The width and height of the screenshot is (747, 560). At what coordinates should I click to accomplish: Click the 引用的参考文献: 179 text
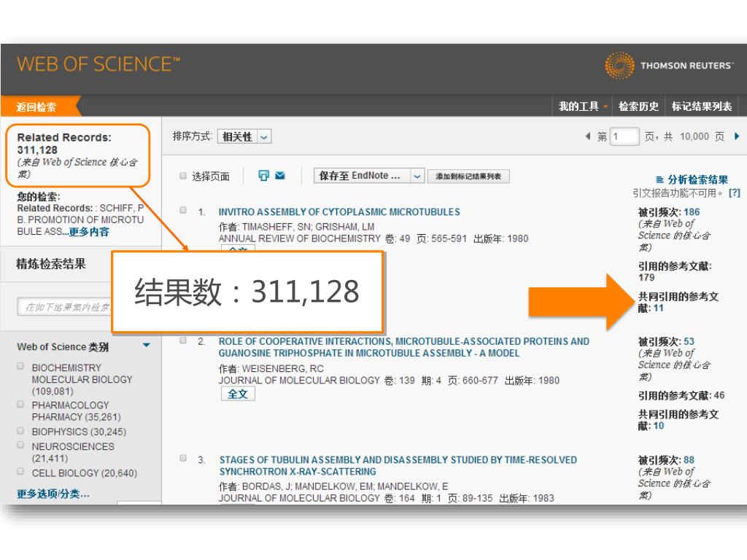675,271
